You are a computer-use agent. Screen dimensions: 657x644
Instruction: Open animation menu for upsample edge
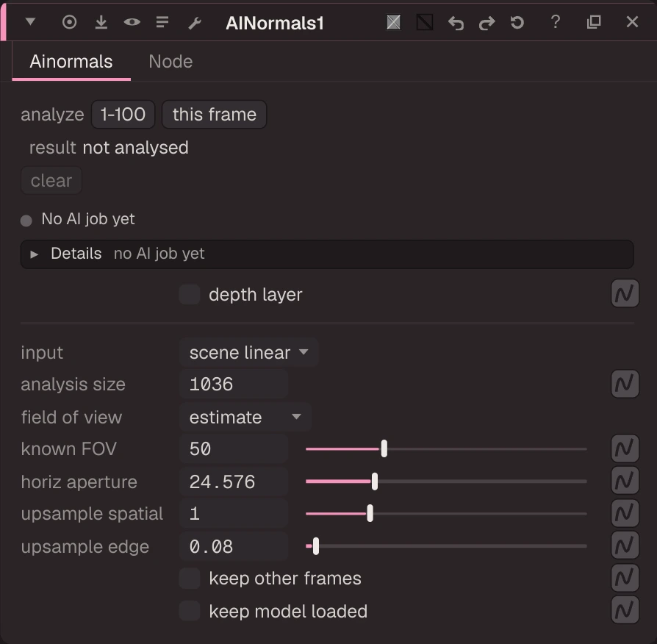click(x=625, y=545)
